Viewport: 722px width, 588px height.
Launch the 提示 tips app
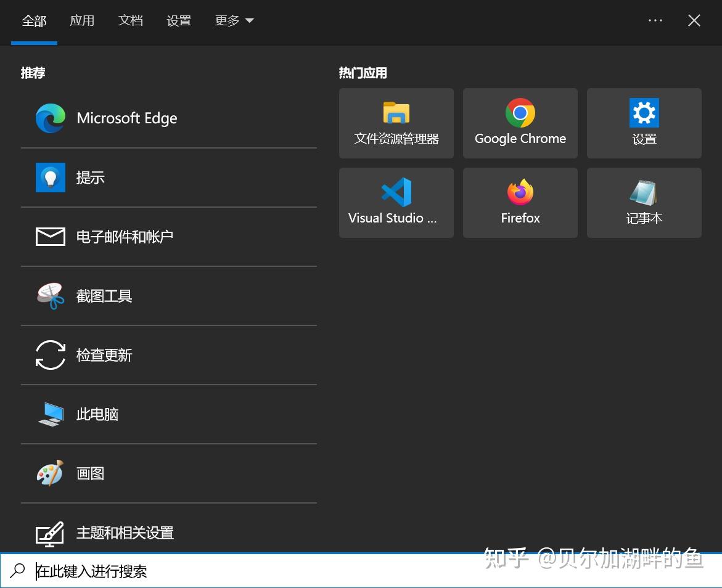[x=168, y=178]
